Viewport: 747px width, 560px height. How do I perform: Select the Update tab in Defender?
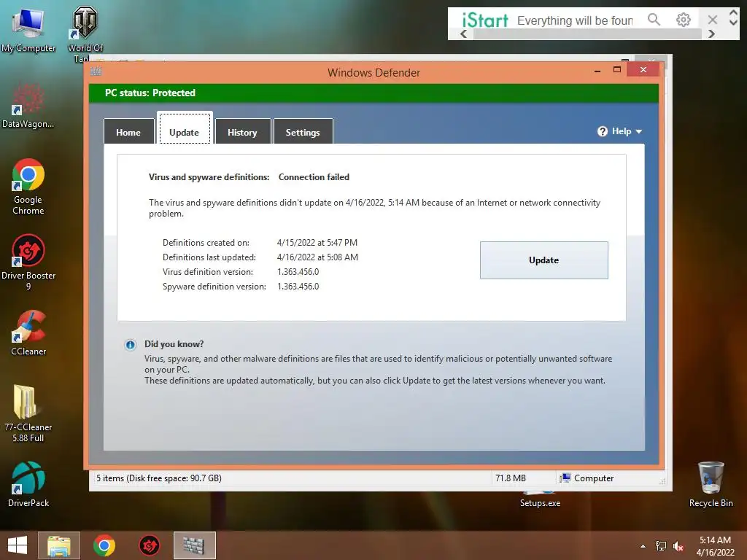tap(185, 128)
